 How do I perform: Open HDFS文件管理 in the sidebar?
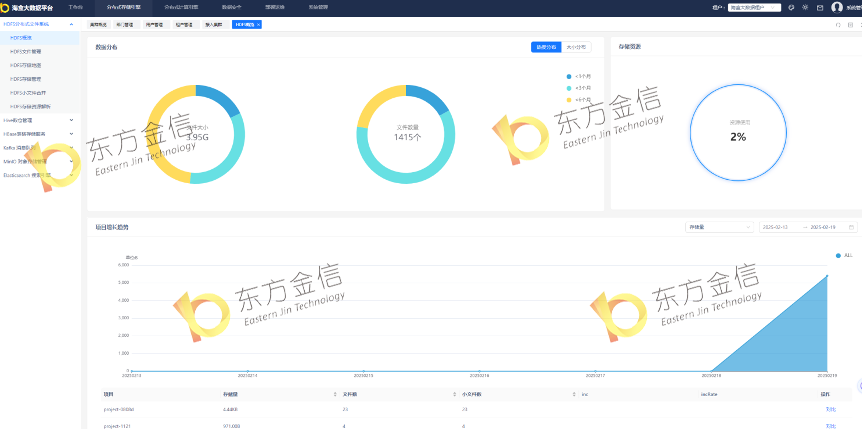(x=40, y=52)
